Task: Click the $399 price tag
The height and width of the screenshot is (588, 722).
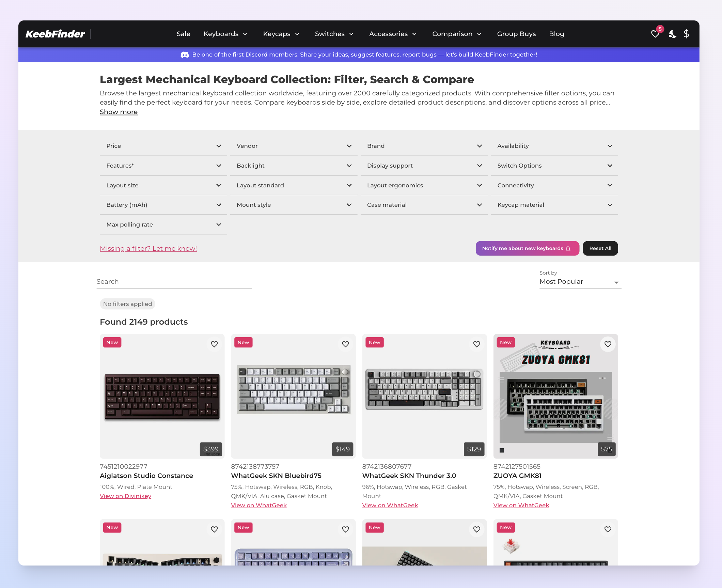Action: [211, 449]
